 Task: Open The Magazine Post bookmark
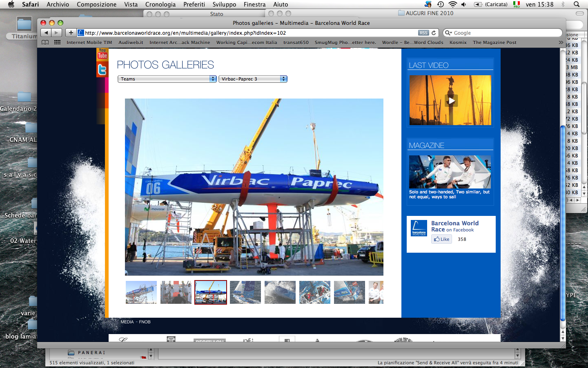(494, 42)
